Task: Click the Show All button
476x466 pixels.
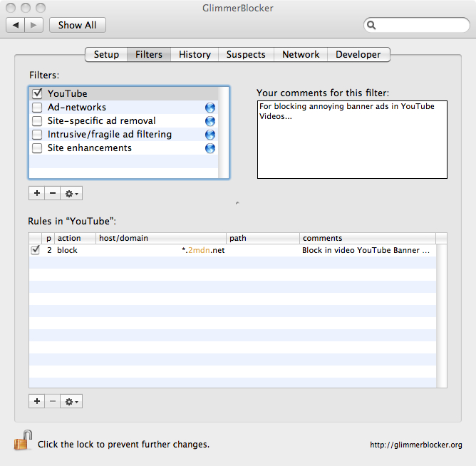Action: tap(78, 25)
